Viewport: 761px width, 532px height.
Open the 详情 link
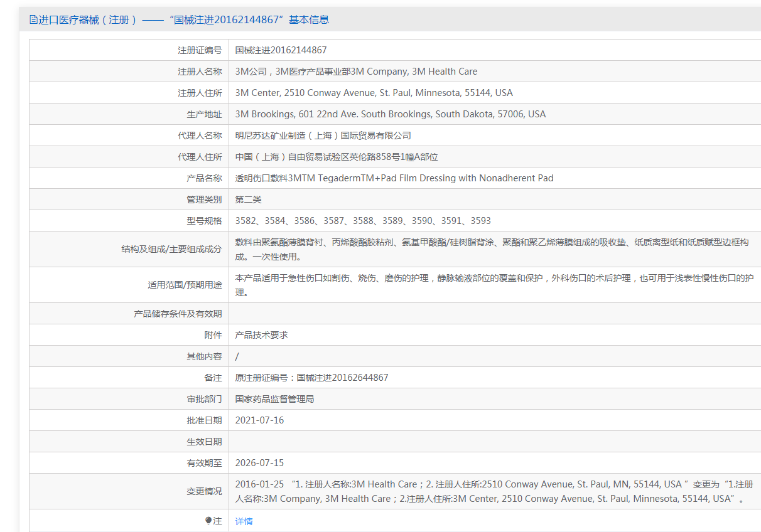click(x=244, y=521)
